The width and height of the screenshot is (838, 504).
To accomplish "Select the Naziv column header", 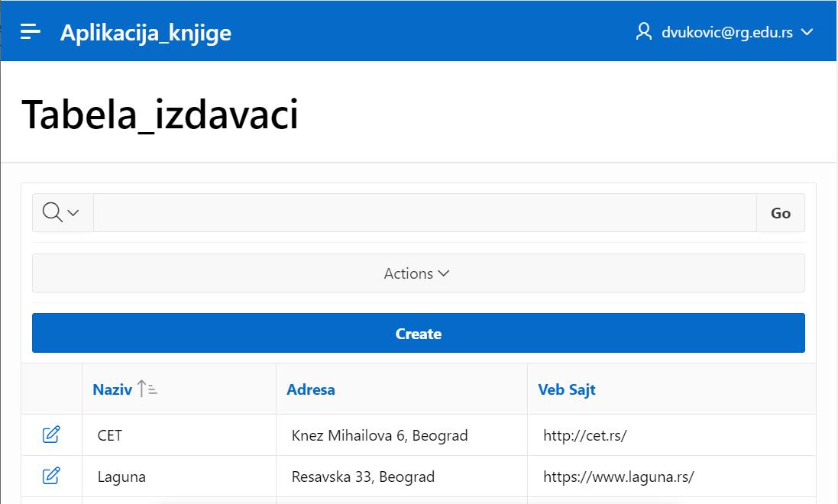I will coord(112,389).
